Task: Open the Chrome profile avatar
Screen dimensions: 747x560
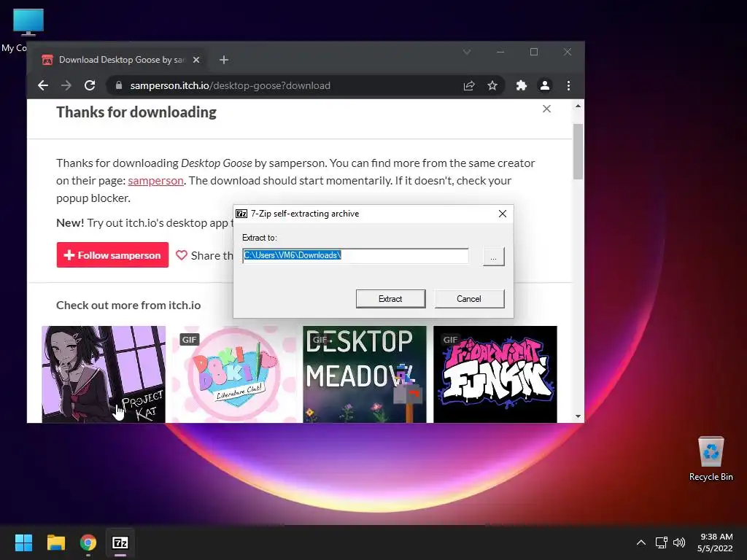Action: pos(544,86)
